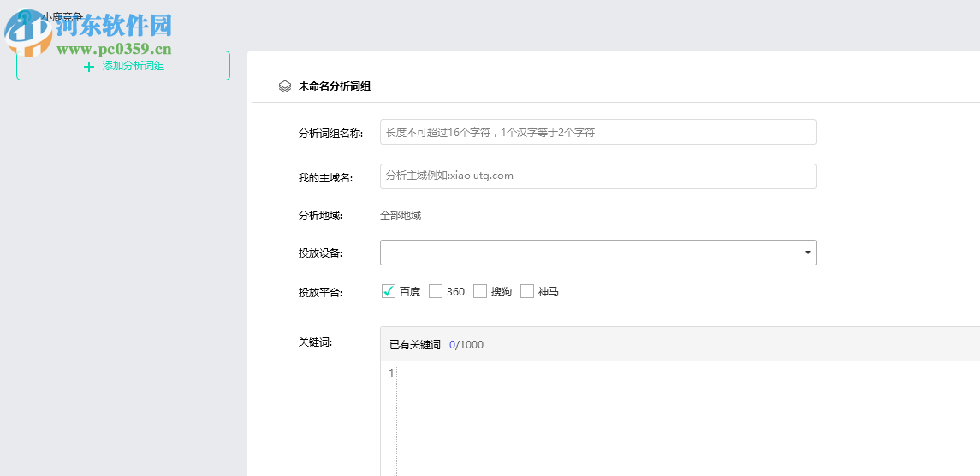Click the 0/1000 keyword counter
Image resolution: width=980 pixels, height=476 pixels.
click(466, 345)
